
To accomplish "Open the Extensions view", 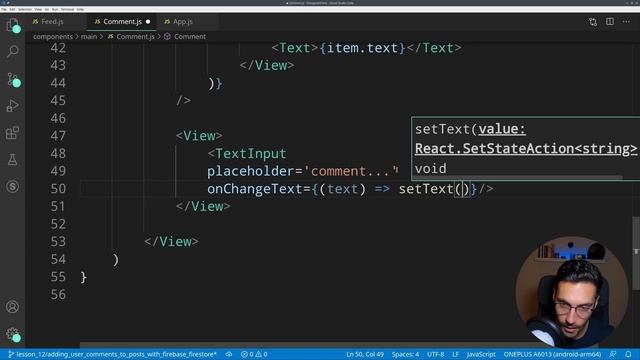I will click(13, 133).
